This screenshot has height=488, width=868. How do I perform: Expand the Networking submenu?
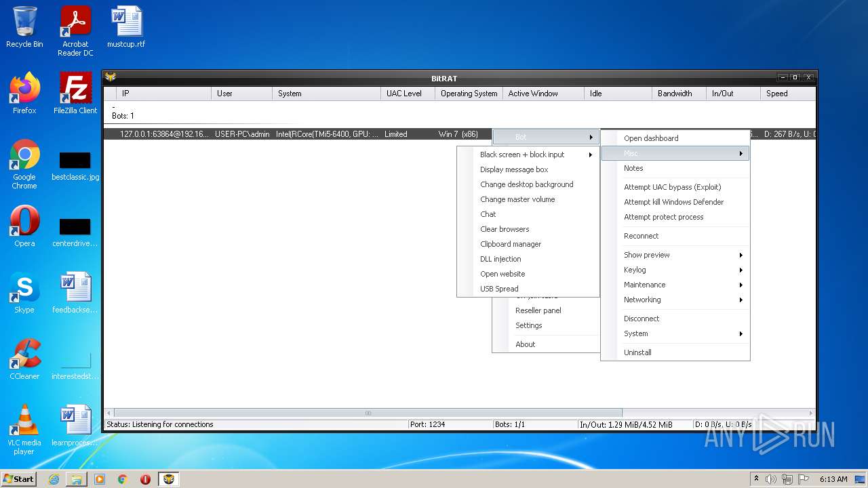coord(675,300)
